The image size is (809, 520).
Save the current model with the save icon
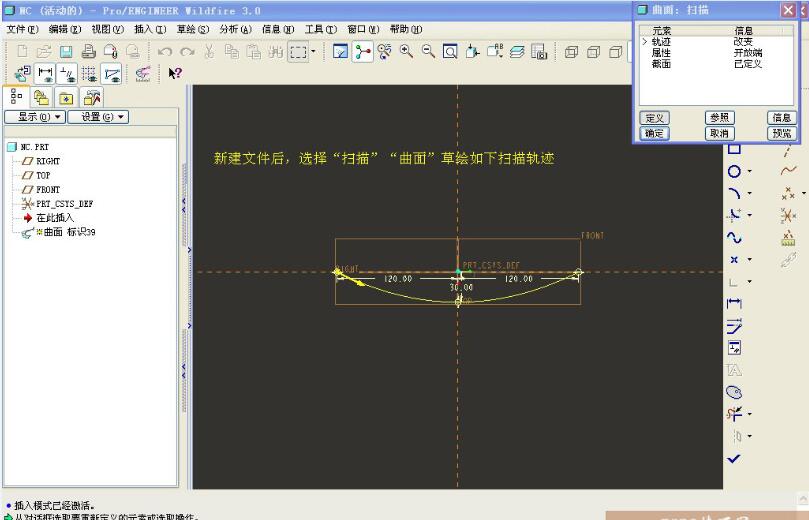point(66,52)
